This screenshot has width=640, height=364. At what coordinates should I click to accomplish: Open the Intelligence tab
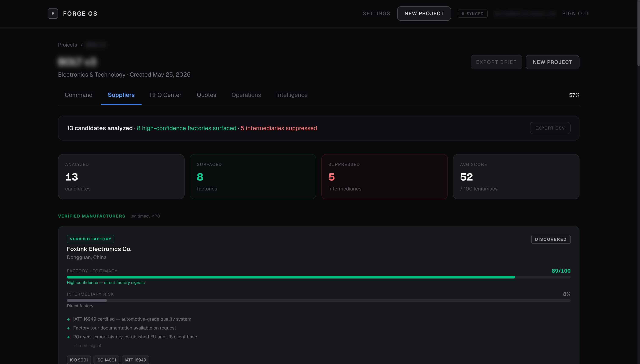(292, 95)
